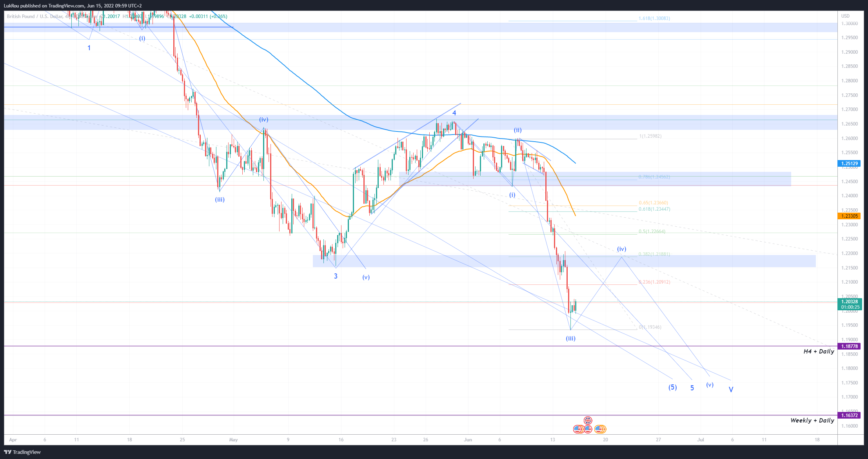Click the 0.618(1.23447) Fibonacci level label
This screenshot has height=459, width=868.
coord(654,209)
